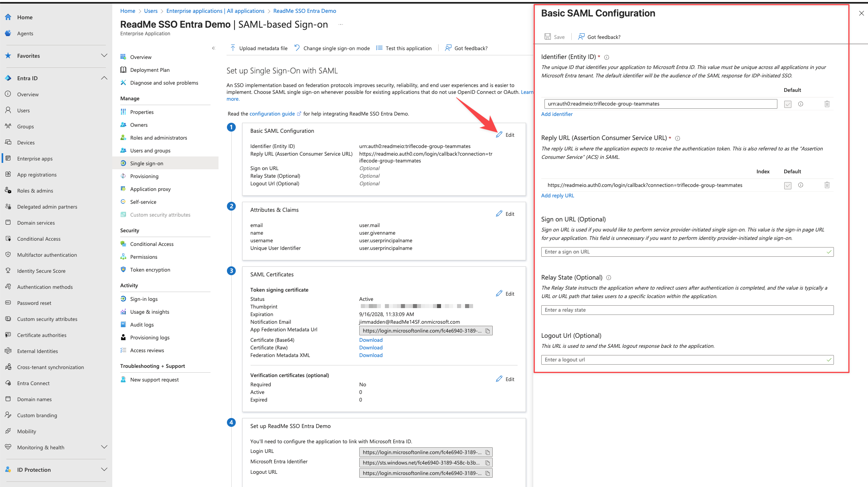Viewport: 868px width, 487px height.
Task: Click the info icon beside Relay State (Optional)
Action: pyautogui.click(x=609, y=278)
